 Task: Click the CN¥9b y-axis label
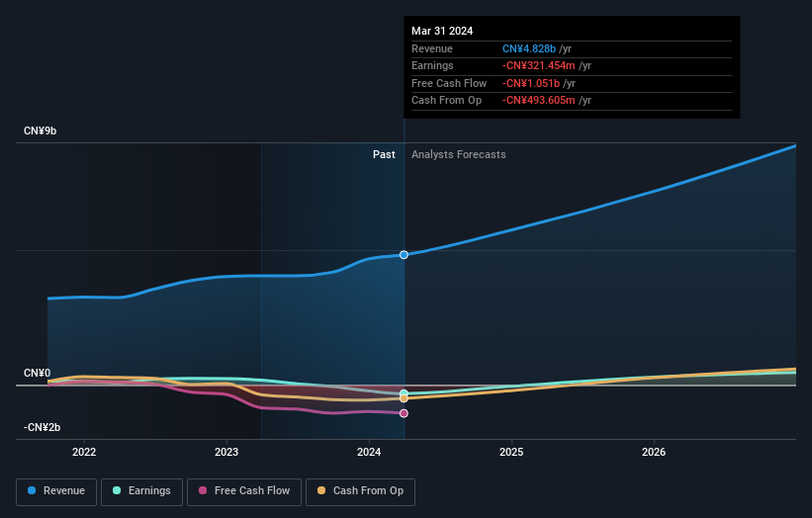coord(40,130)
